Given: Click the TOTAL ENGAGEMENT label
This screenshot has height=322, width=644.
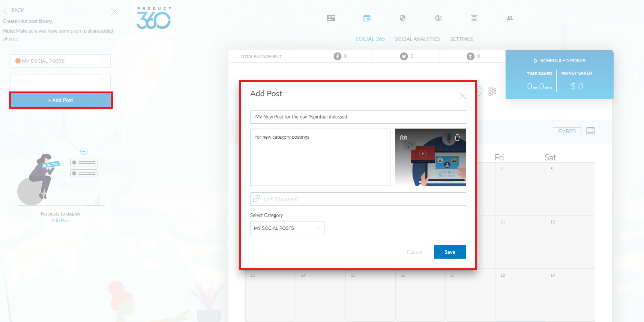Looking at the screenshot, I should point(261,57).
